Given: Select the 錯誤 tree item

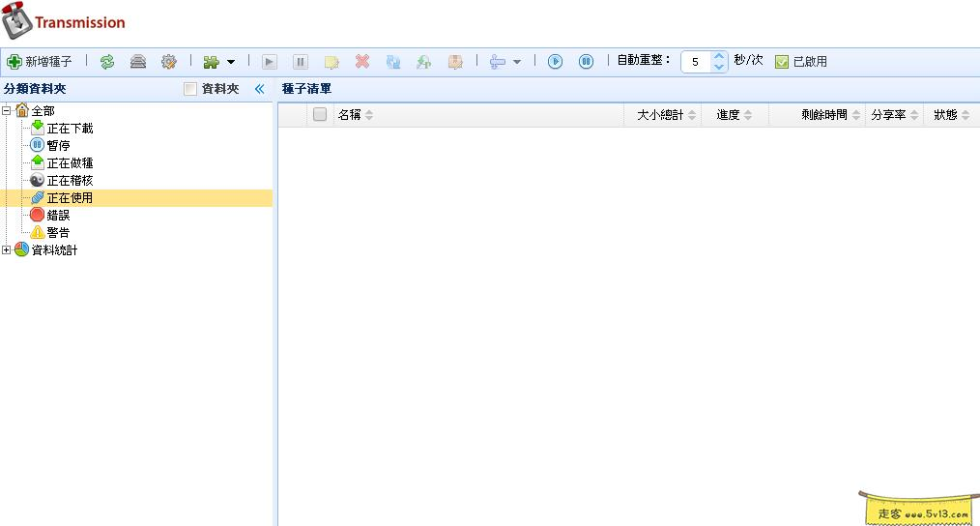Looking at the screenshot, I should pyautogui.click(x=58, y=216).
